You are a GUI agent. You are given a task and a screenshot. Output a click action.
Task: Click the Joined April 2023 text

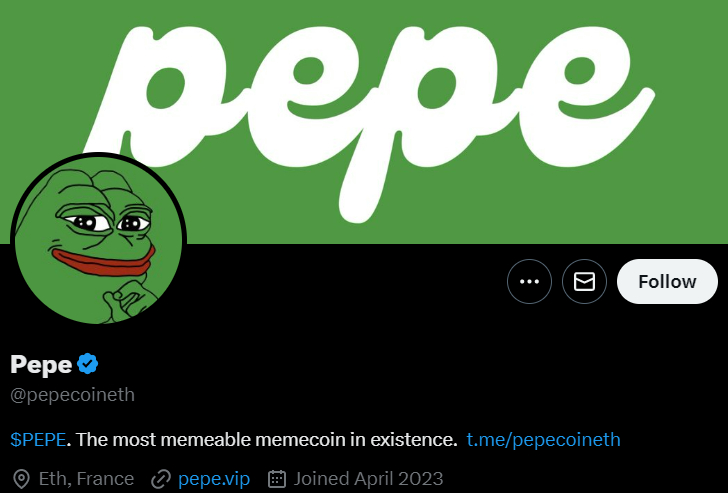pos(368,479)
